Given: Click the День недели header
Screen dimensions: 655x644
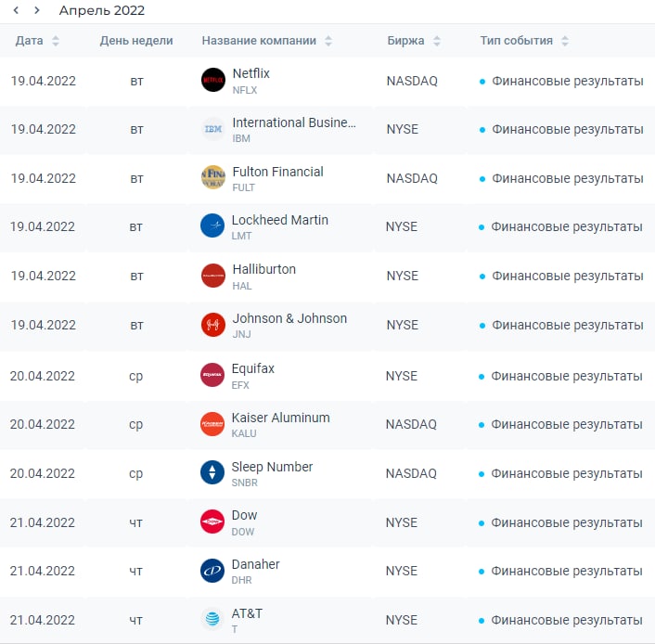Looking at the screenshot, I should [136, 41].
